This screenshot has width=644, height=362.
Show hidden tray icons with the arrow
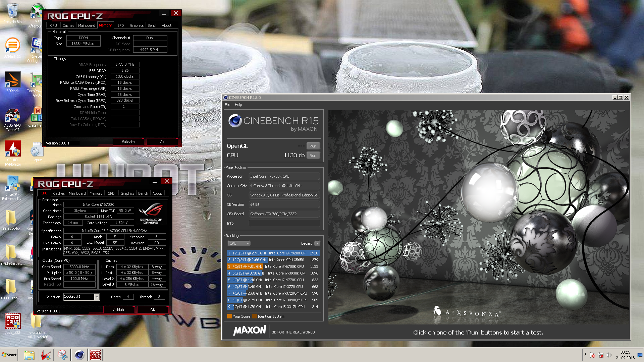point(585,355)
